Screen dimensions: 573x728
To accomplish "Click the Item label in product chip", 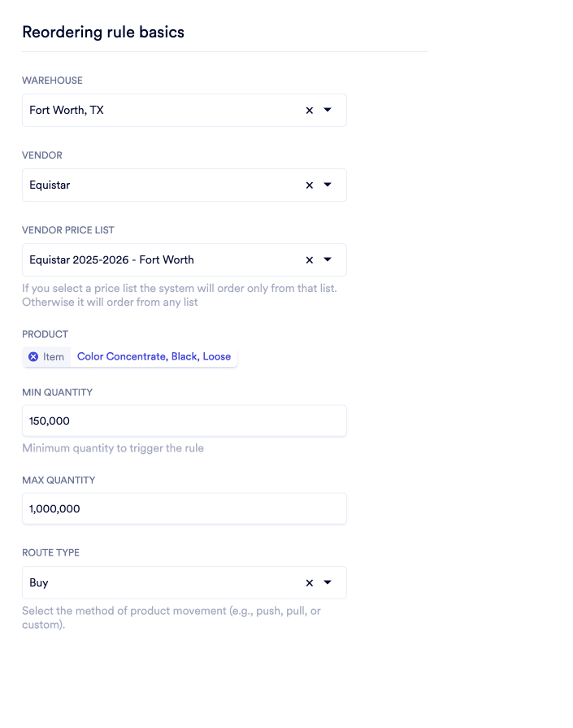I will (54, 356).
